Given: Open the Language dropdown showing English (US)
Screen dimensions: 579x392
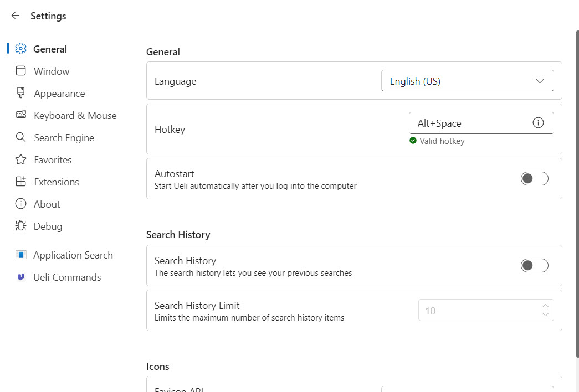Looking at the screenshot, I should pos(467,81).
